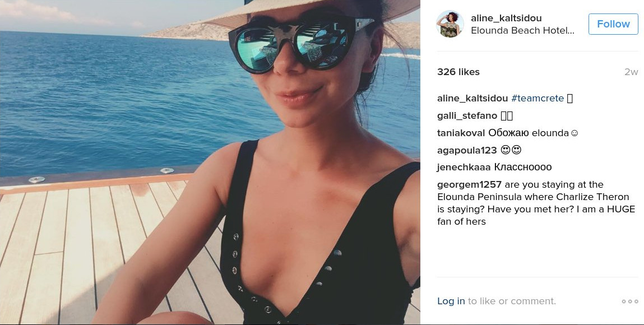Open agapoula123's commenter profile
The image size is (644, 325).
tap(467, 150)
